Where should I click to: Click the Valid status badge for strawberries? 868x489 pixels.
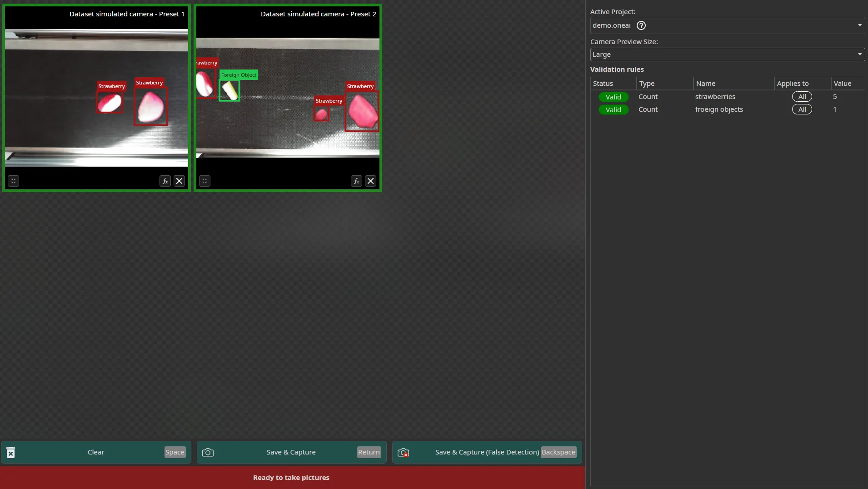tap(614, 96)
